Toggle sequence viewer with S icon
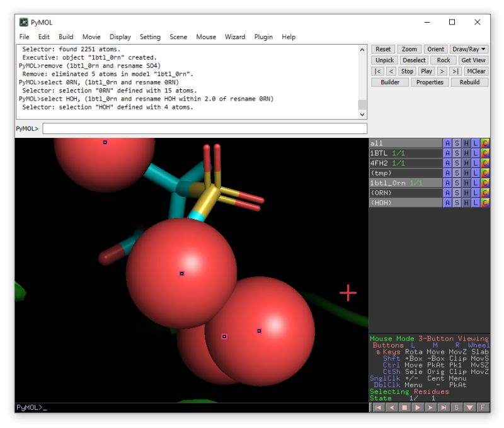Image resolution: width=504 pixels, height=428 pixels. (x=456, y=407)
